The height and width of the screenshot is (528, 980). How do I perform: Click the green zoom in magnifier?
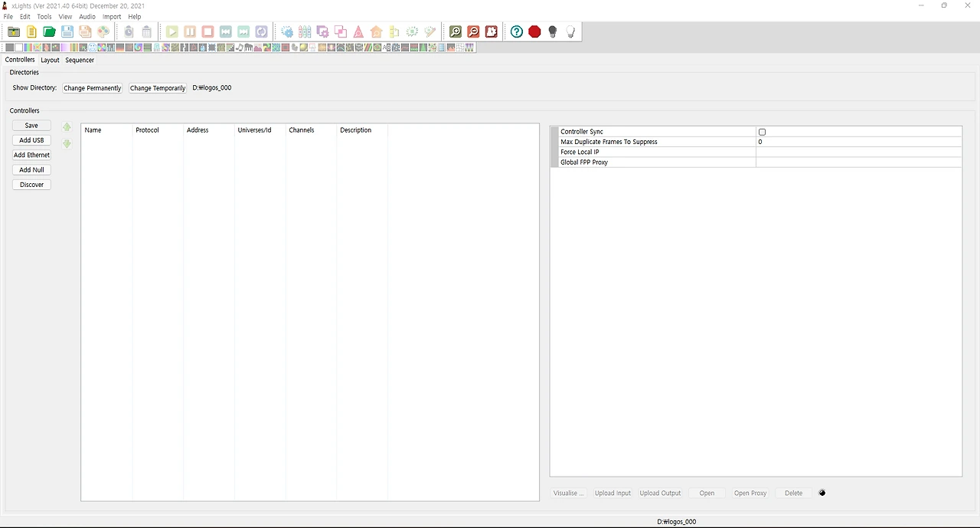point(456,31)
